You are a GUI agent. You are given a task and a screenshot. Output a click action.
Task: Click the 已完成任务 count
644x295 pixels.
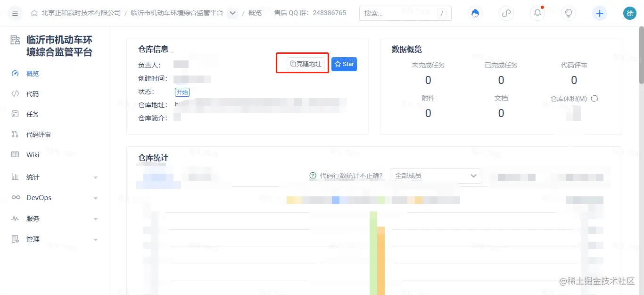click(501, 80)
